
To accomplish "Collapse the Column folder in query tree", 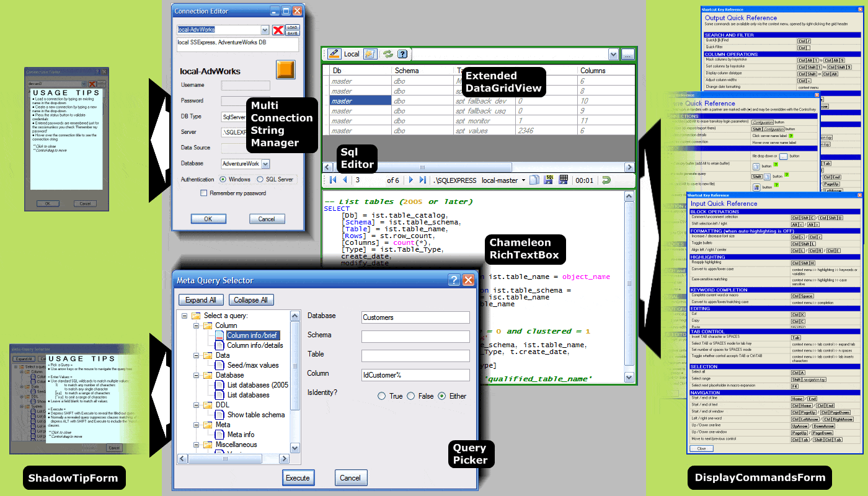I will point(196,325).
